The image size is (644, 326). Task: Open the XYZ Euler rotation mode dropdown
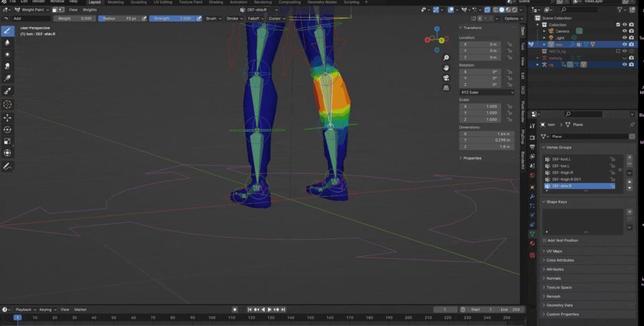[x=487, y=93]
